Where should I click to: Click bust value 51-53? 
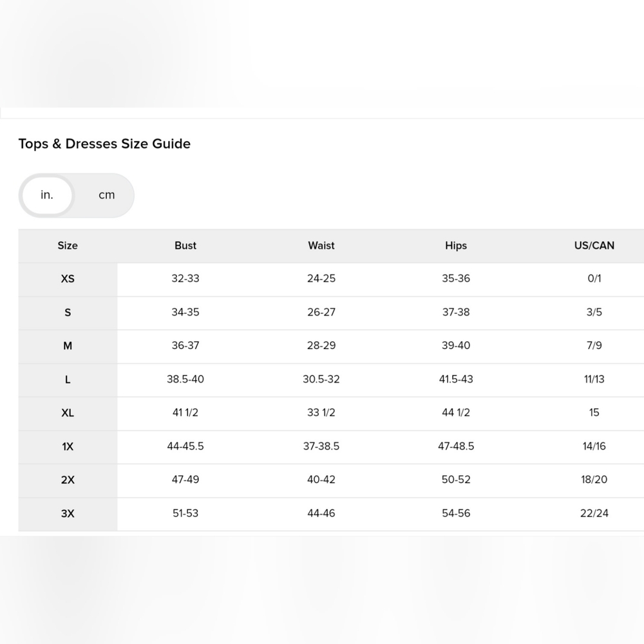(185, 513)
